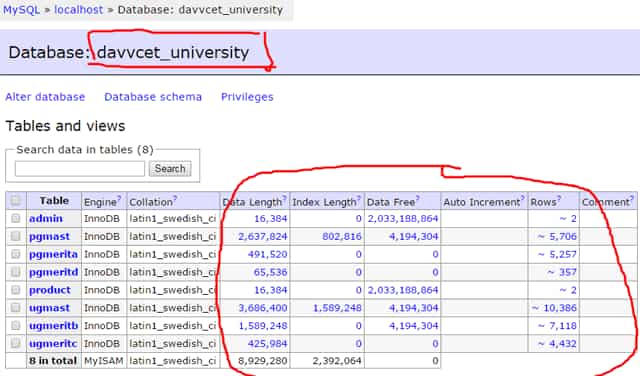Click the total index length 2,392,064
Image resolution: width=640 pixels, height=376 pixels.
pos(337,361)
